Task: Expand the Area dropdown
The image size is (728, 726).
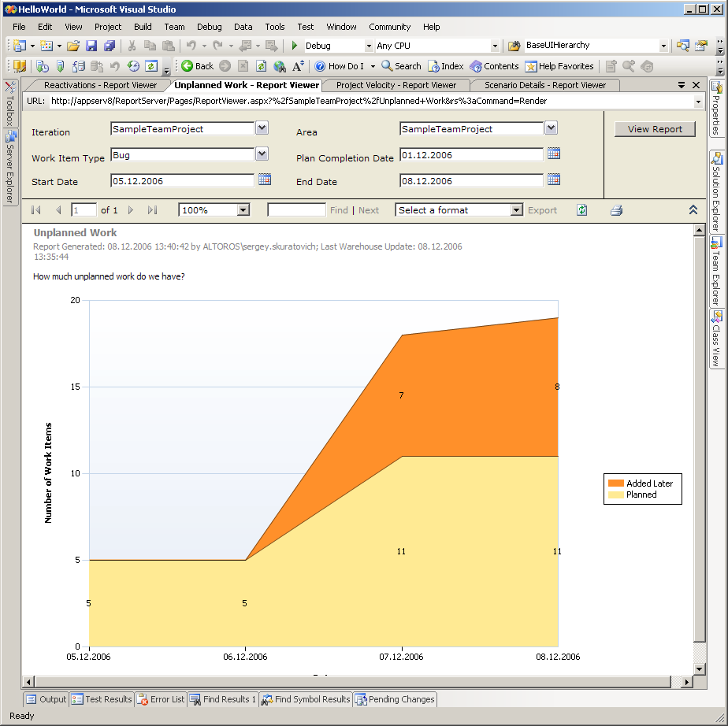Action: click(551, 128)
